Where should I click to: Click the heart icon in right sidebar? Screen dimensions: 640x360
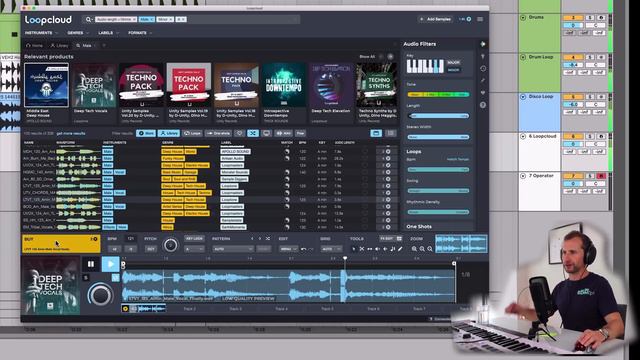(483, 93)
